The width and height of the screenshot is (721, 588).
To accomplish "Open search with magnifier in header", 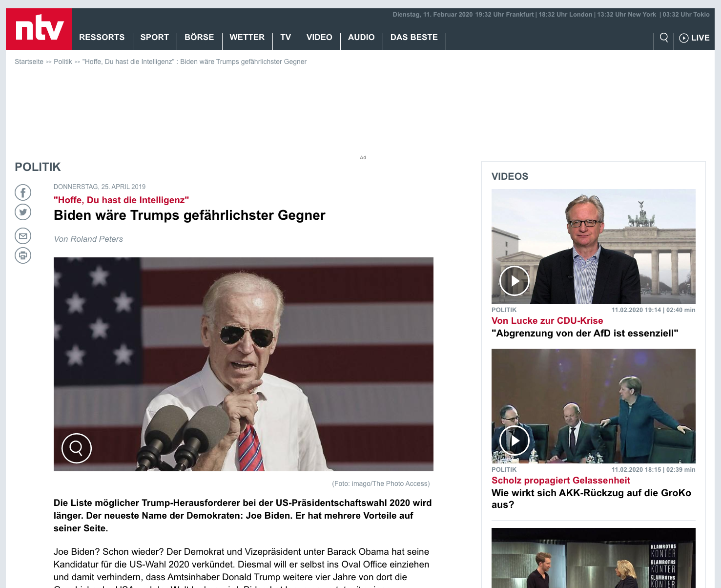I will [664, 38].
